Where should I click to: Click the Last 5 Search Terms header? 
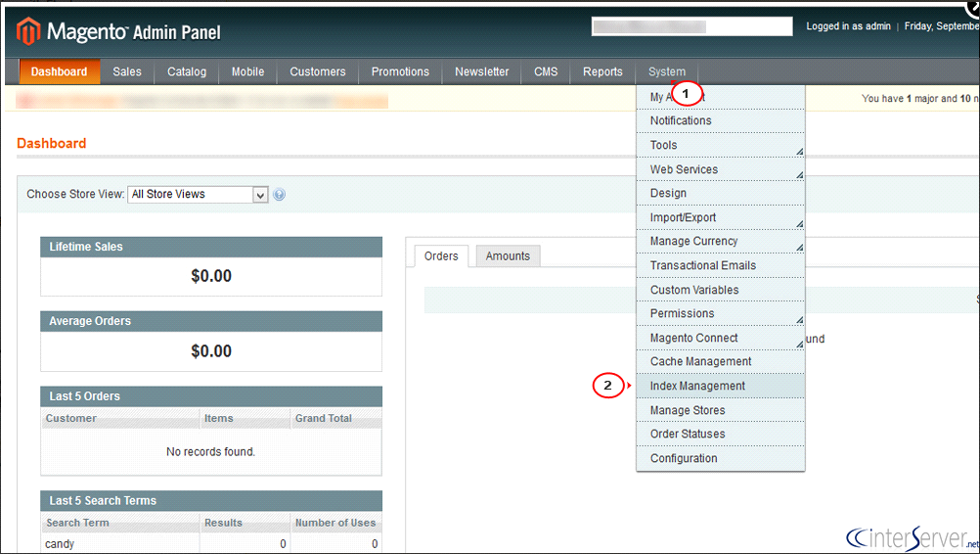click(211, 501)
